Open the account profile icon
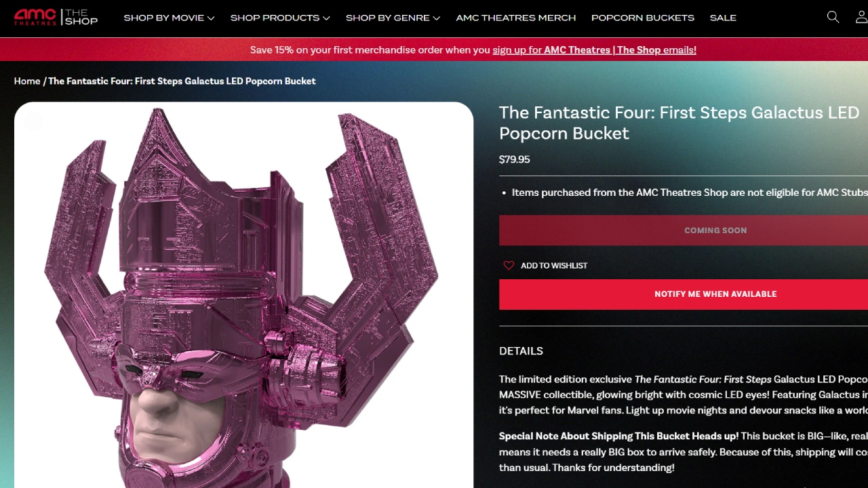Viewport: 868px width, 488px height. 862,18
